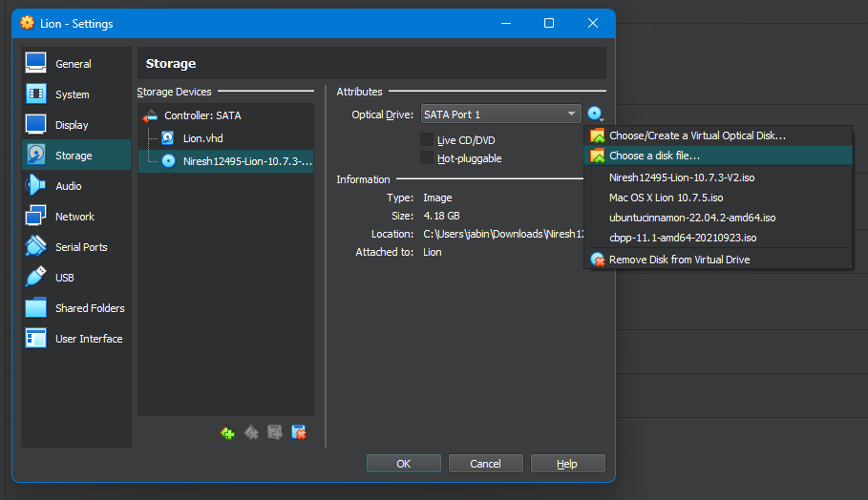Select Mac OS X Lion 10.7.5.iso
The image size is (868, 500).
click(673, 198)
